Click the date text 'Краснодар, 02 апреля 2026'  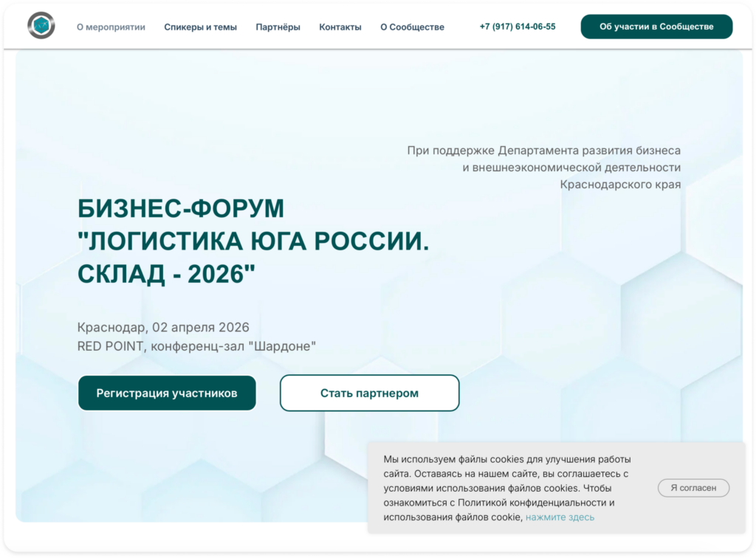(163, 327)
